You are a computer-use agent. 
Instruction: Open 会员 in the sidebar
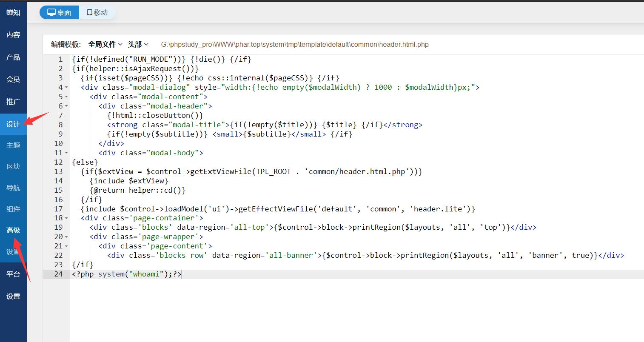coord(13,79)
